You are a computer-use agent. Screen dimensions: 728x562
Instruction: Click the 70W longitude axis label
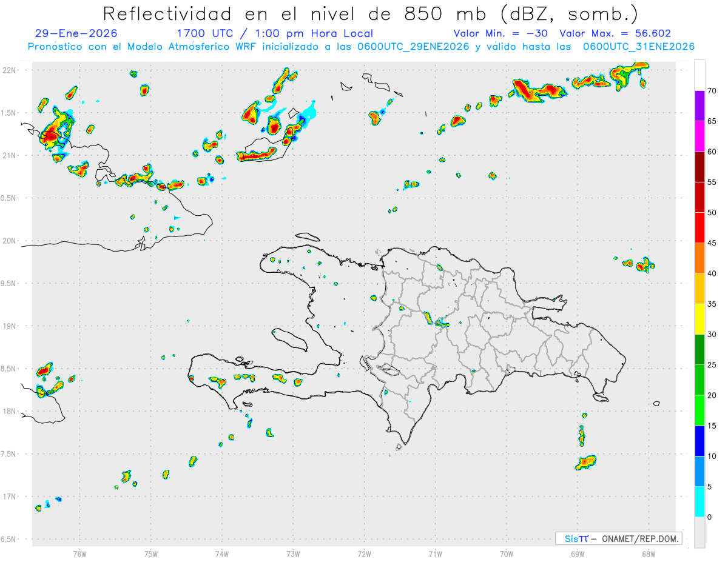coord(506,554)
